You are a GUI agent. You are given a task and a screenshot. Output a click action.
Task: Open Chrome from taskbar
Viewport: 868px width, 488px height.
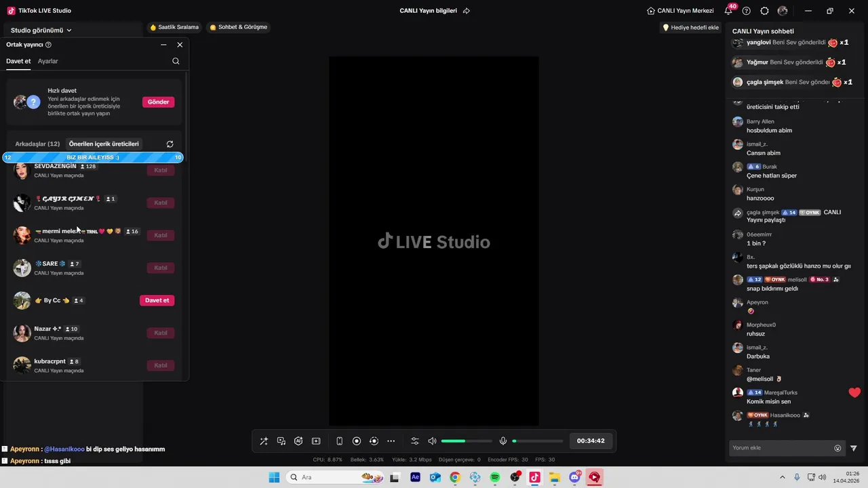coord(455,477)
